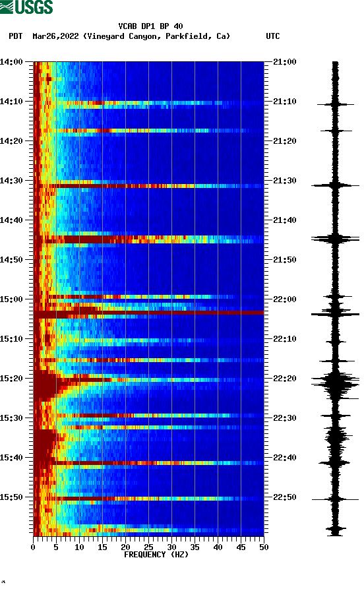
Task: Click the 15:10 PDT time label
Action: (x=11, y=339)
